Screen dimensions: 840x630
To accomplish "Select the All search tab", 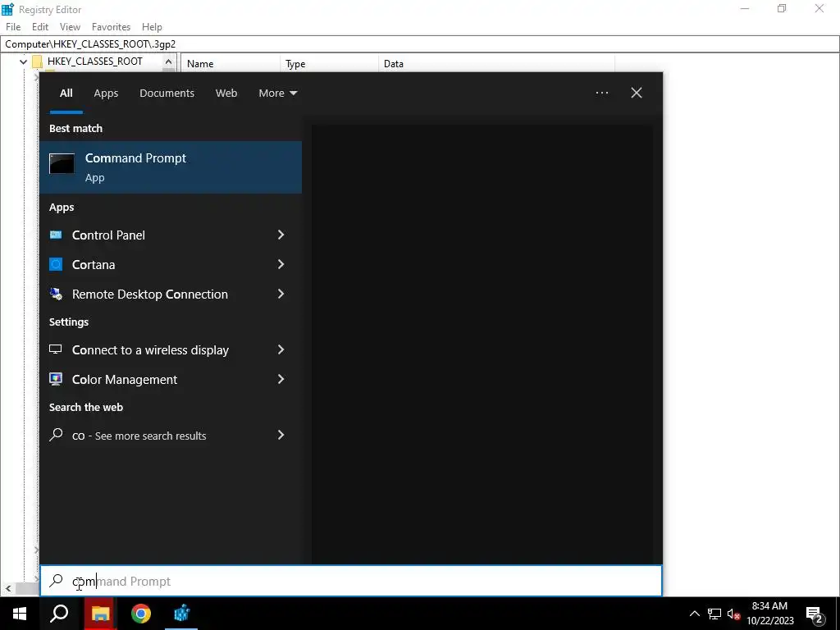I will coord(66,93).
